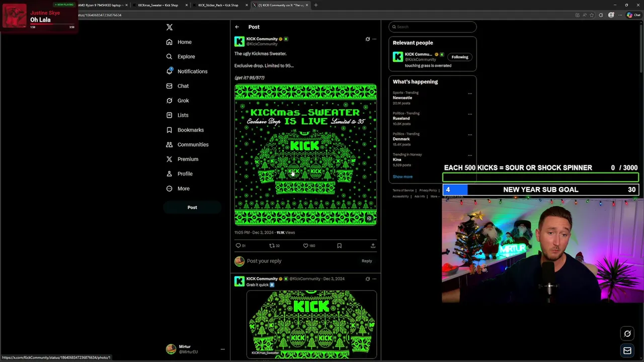Open the KICKmas Sweater image

305,155
